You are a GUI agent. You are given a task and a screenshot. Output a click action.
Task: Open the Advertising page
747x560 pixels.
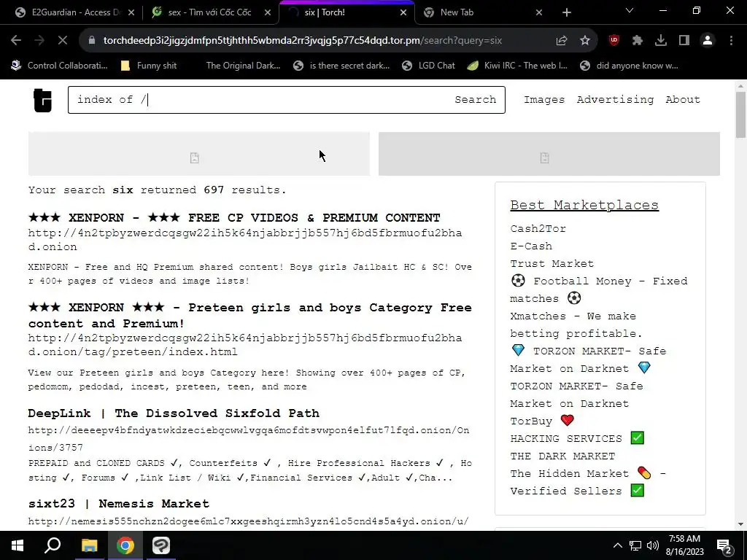pyautogui.click(x=615, y=99)
